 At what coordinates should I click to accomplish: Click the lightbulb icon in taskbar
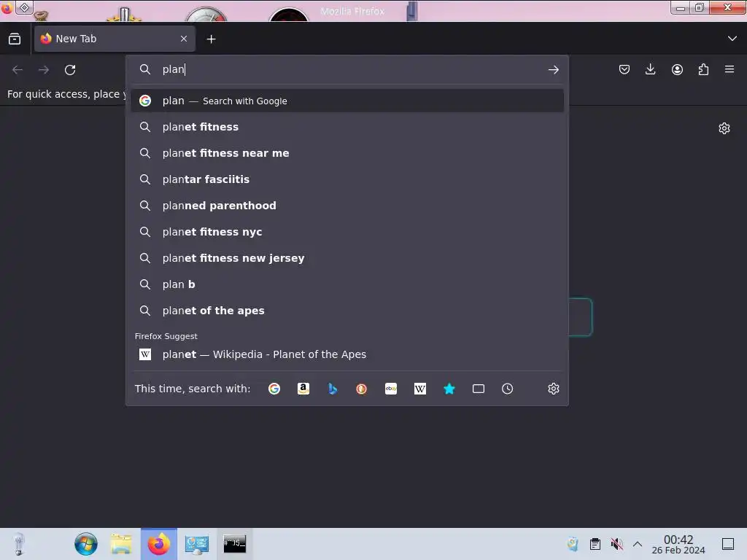18,544
